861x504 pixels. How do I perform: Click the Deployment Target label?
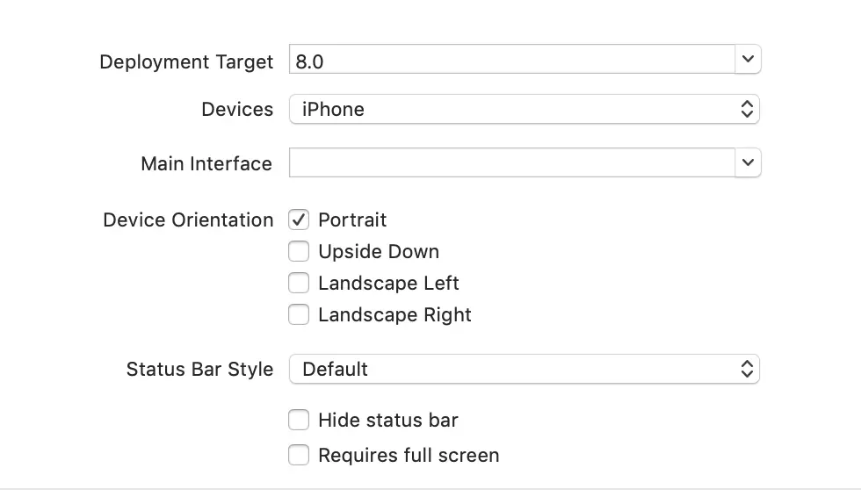(186, 62)
